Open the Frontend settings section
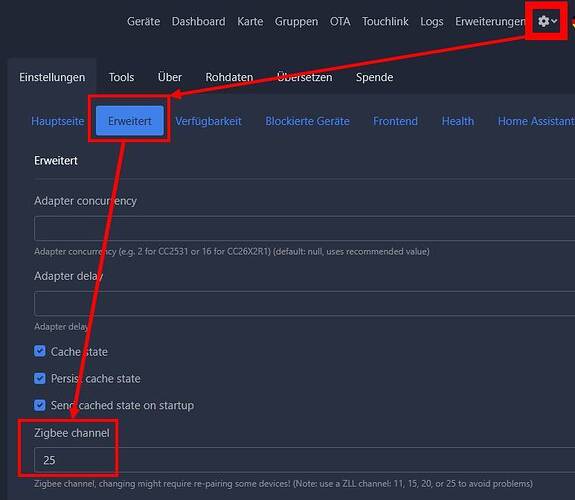This screenshot has height=500, width=575. tap(395, 121)
